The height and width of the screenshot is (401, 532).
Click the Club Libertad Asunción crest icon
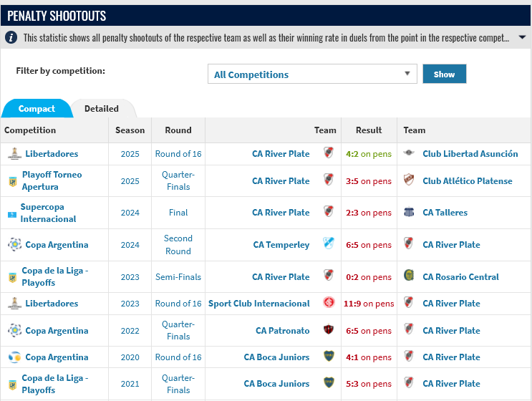pos(409,153)
